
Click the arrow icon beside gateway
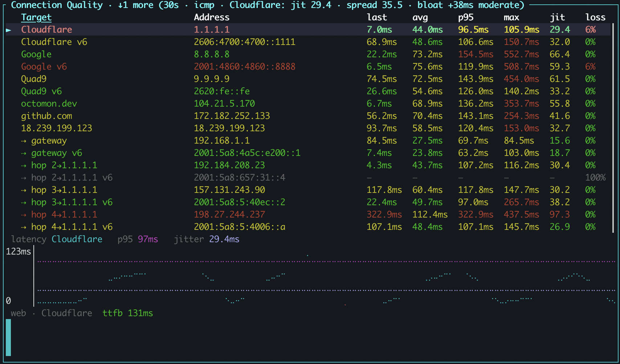pyautogui.click(x=24, y=141)
